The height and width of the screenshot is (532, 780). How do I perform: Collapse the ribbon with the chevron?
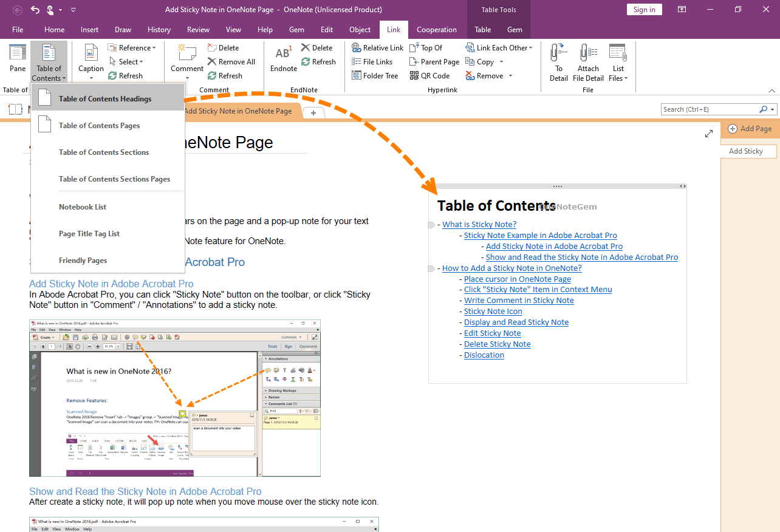click(x=771, y=89)
